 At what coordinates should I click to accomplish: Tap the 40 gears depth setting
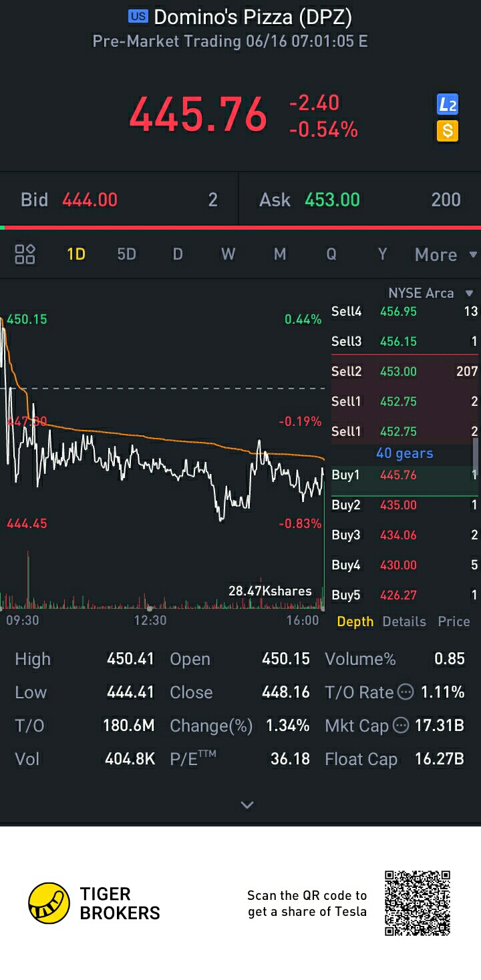(404, 453)
